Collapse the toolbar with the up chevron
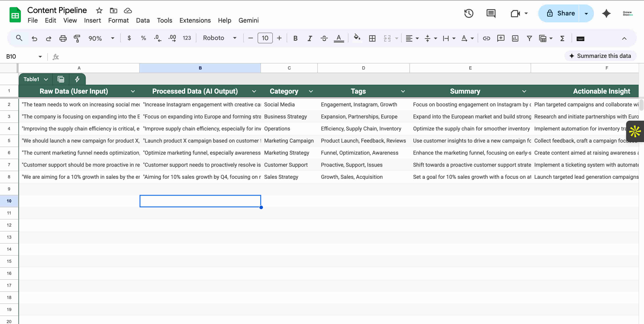644x324 pixels. pyautogui.click(x=624, y=38)
